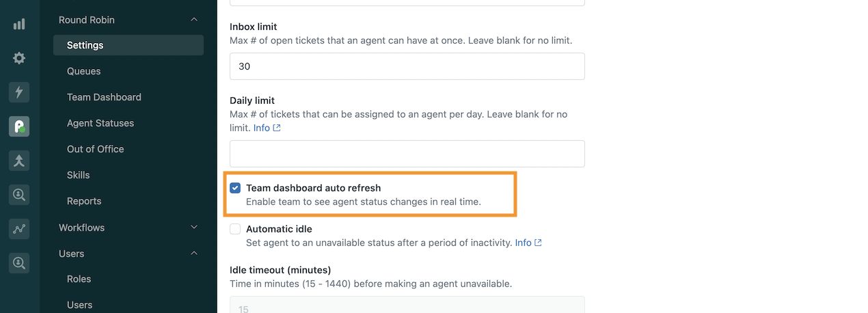Expand the Workflows section
The width and height of the screenshot is (868, 313).
(194, 227)
